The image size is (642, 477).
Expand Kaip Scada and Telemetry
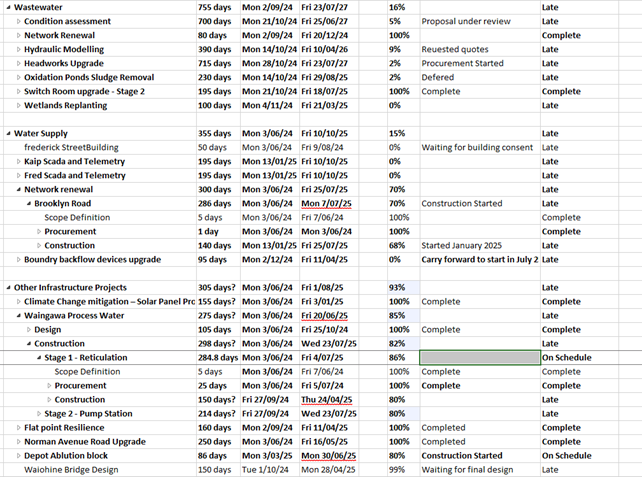pyautogui.click(x=18, y=161)
